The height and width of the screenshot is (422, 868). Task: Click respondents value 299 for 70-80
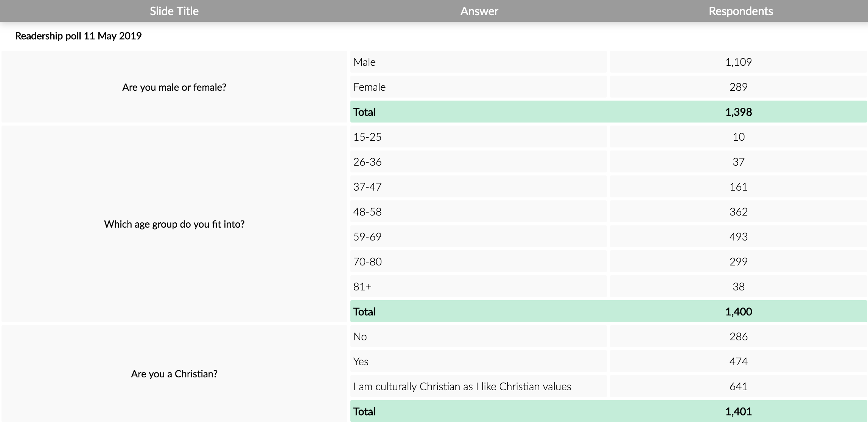tap(738, 262)
